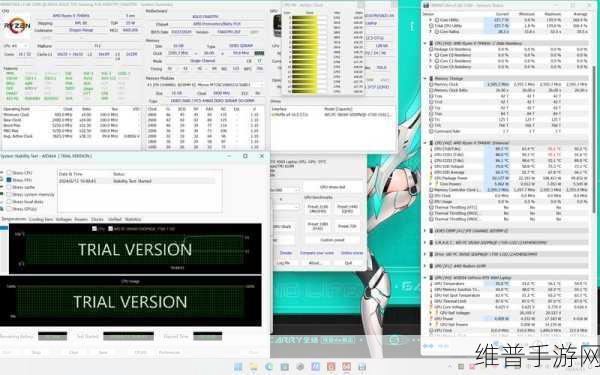Expand the S.M.A.R.T. sensor group
This screenshot has height=375, width=600.
425,243
